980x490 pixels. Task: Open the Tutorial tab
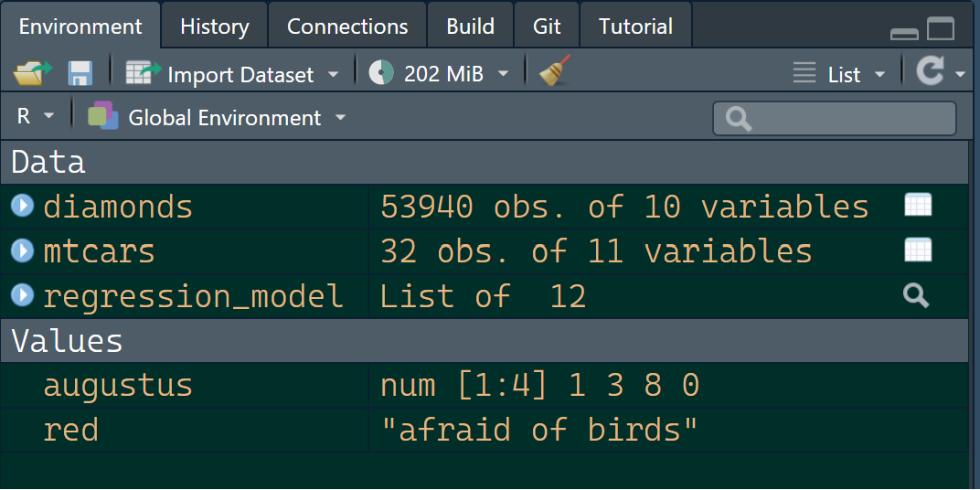pyautogui.click(x=635, y=27)
